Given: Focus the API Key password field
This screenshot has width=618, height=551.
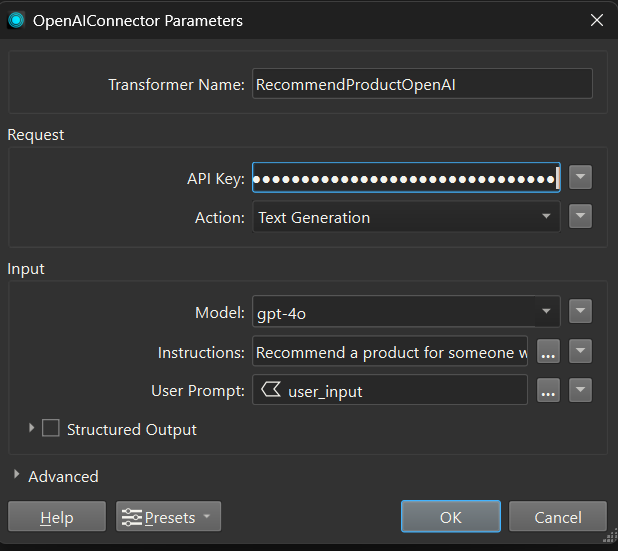Looking at the screenshot, I should click(406, 178).
